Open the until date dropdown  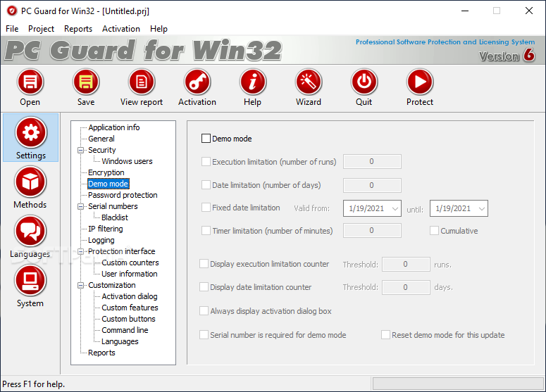click(482, 208)
